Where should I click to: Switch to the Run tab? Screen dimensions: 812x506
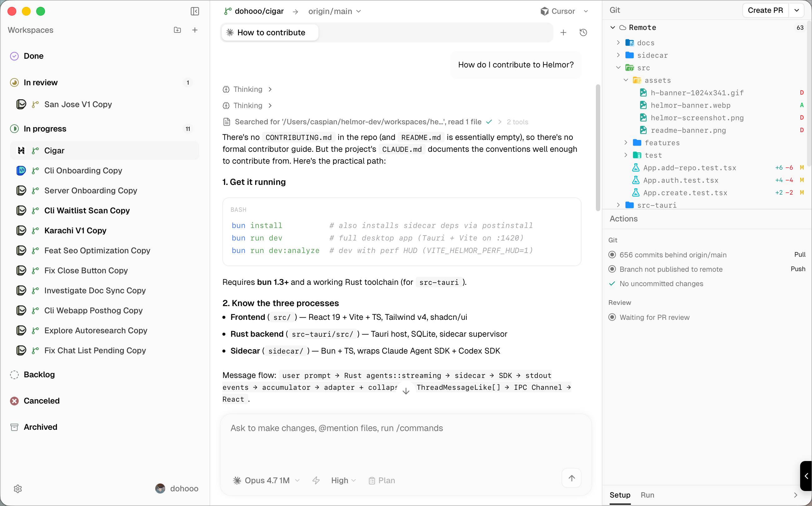pyautogui.click(x=647, y=495)
